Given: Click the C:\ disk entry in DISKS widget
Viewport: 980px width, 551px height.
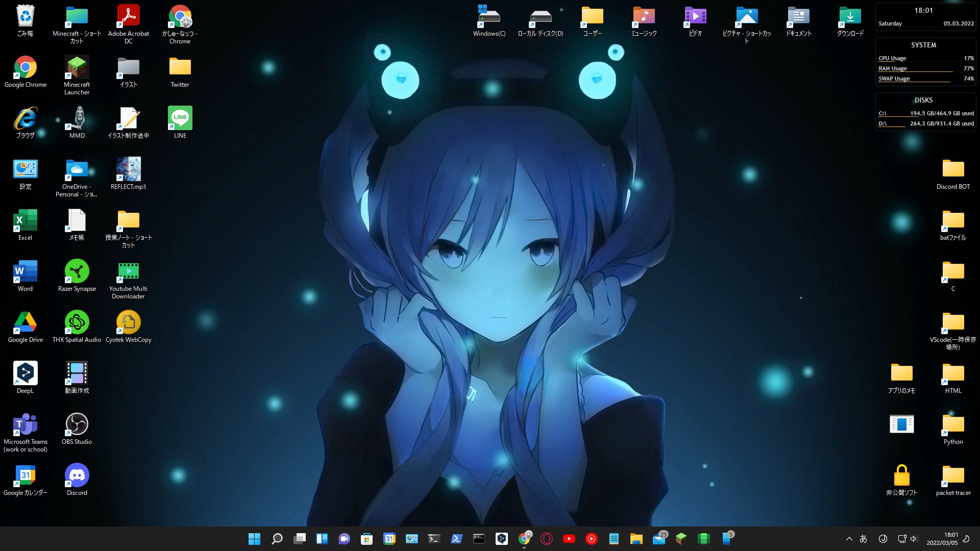Looking at the screenshot, I should [x=926, y=113].
